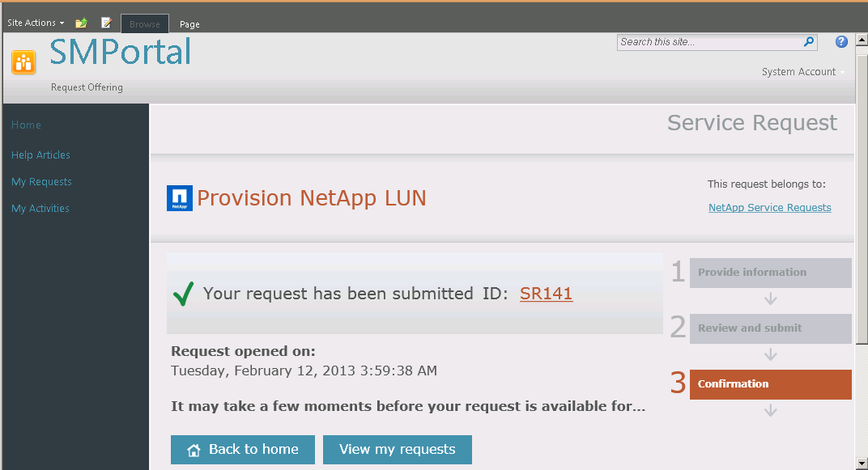Viewport: 868px width, 470px height.
Task: Click the 'This request belongs to:' label
Action: (767, 184)
